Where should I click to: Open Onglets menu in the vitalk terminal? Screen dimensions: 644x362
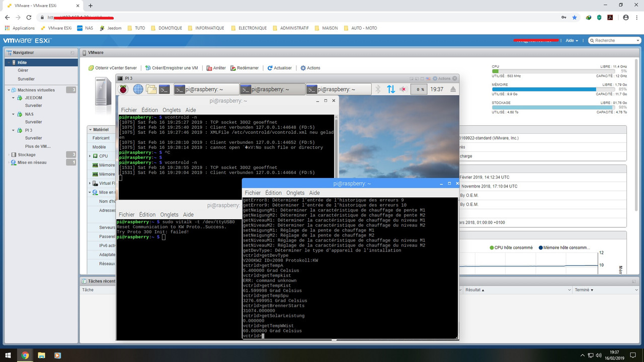[x=169, y=215]
